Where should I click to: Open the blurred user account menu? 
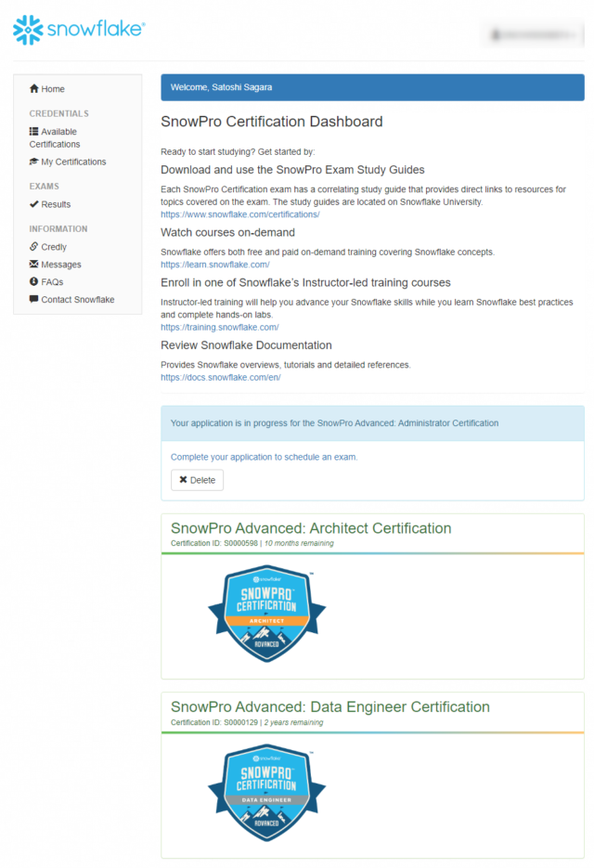click(533, 35)
